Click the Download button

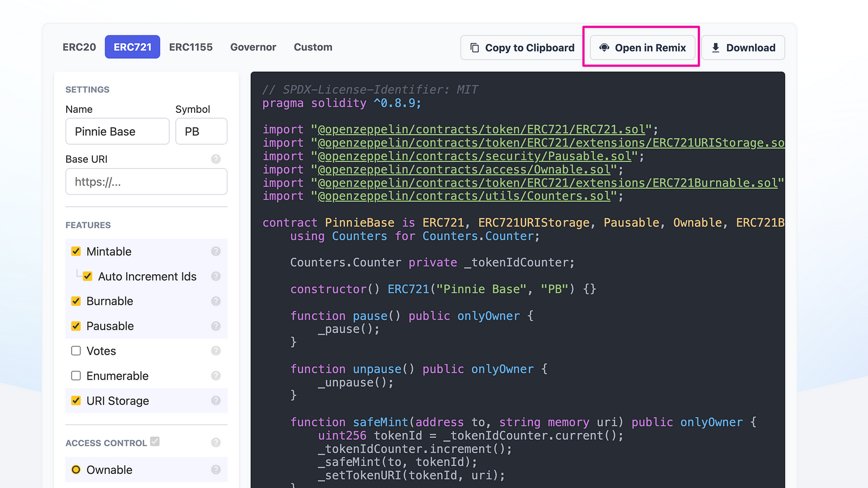click(x=743, y=48)
